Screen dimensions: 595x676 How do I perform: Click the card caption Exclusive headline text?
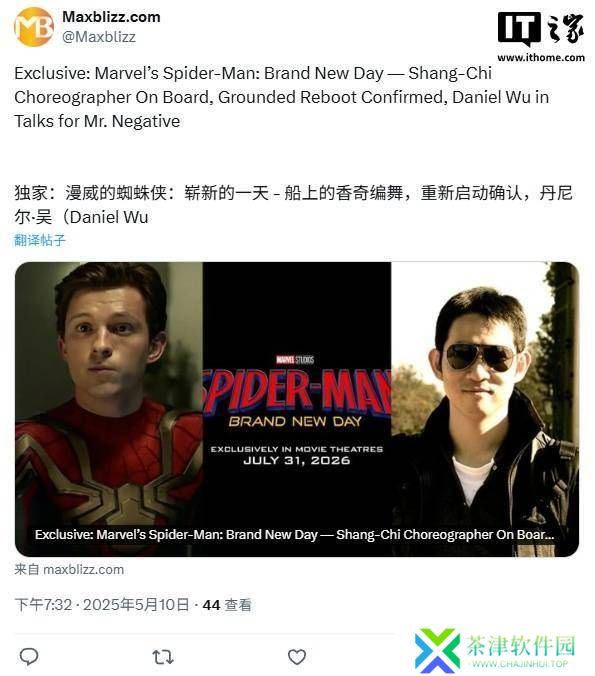[x=294, y=535]
